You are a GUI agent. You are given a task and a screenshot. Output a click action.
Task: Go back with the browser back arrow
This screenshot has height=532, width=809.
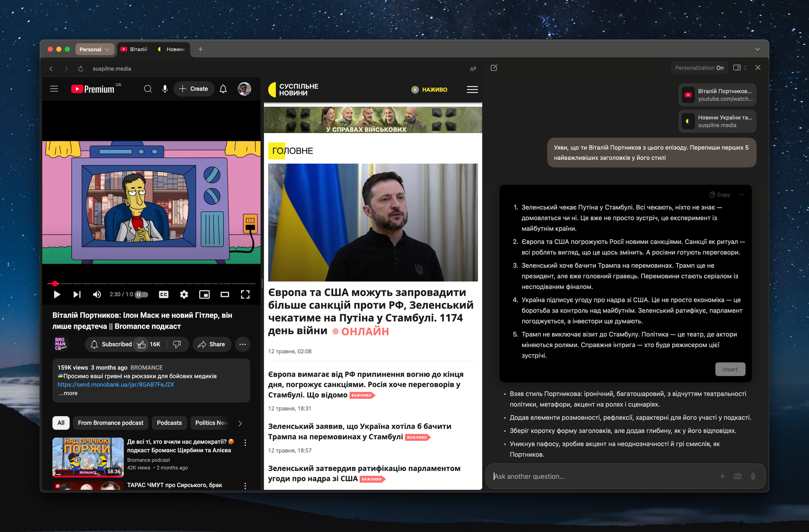[51, 69]
